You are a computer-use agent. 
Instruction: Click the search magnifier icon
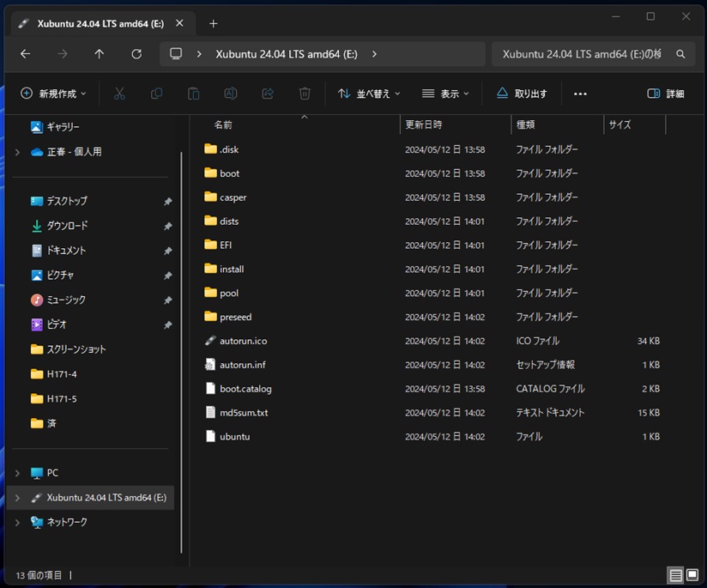tap(680, 54)
